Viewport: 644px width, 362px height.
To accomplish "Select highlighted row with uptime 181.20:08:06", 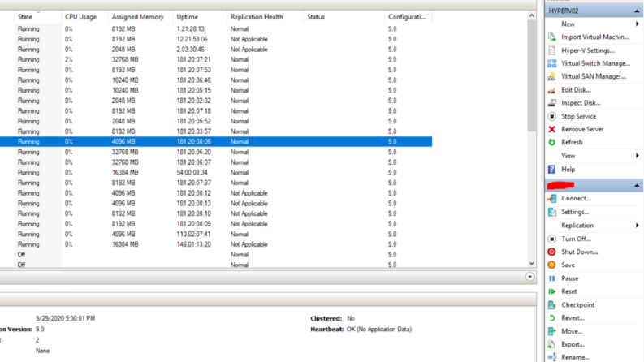I will 216,141.
